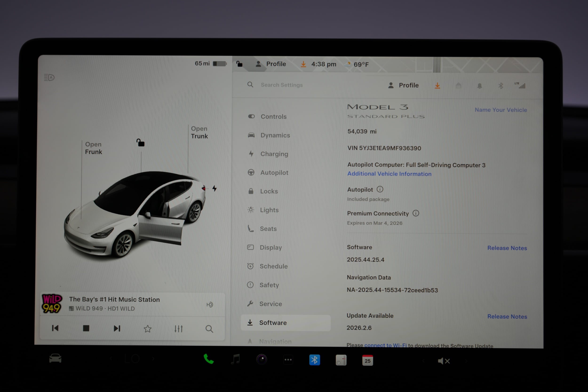Switch to the Charging settings section
588x392 pixels.
click(x=274, y=154)
